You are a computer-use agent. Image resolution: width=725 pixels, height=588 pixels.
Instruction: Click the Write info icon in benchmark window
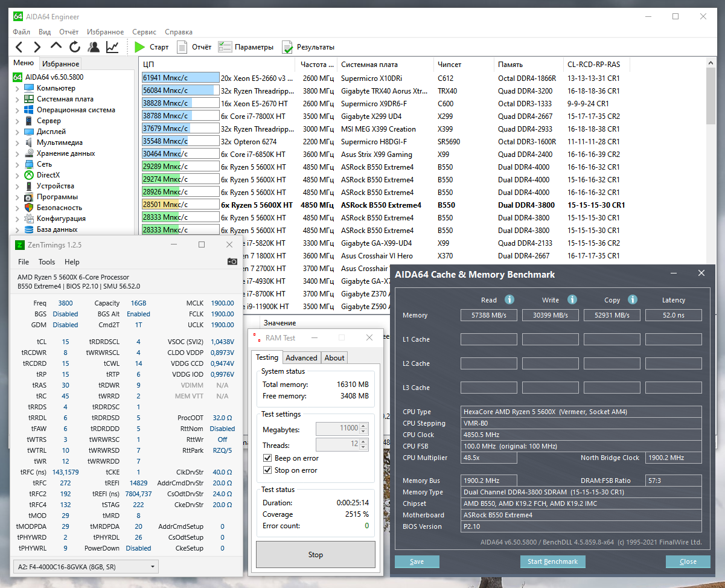[572, 299]
